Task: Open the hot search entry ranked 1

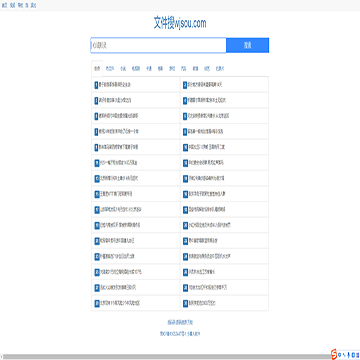Action: coord(115,85)
